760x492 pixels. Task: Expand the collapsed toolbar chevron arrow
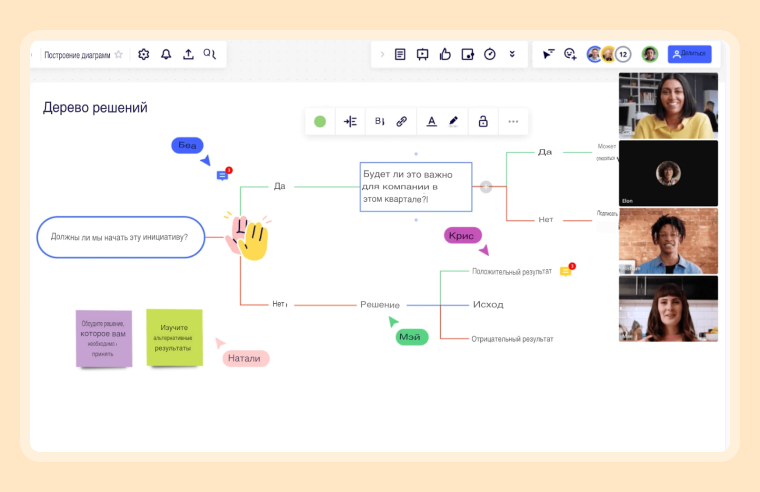tap(382, 54)
